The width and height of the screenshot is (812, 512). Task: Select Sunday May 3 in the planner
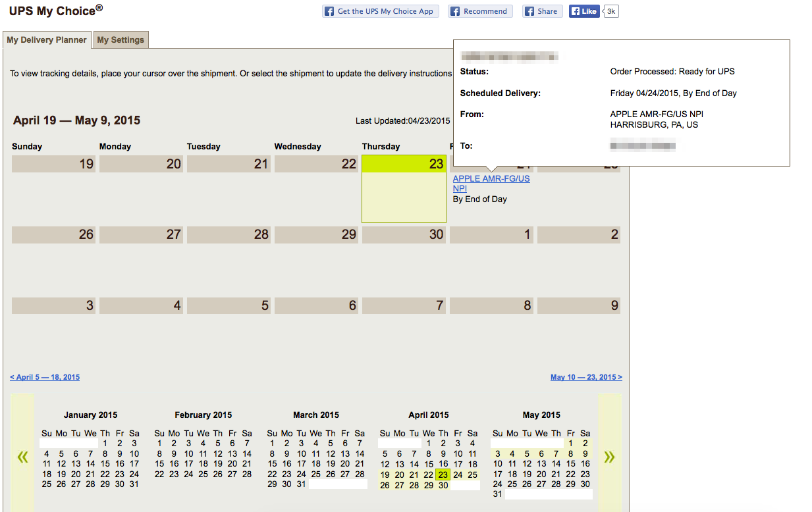click(53, 305)
